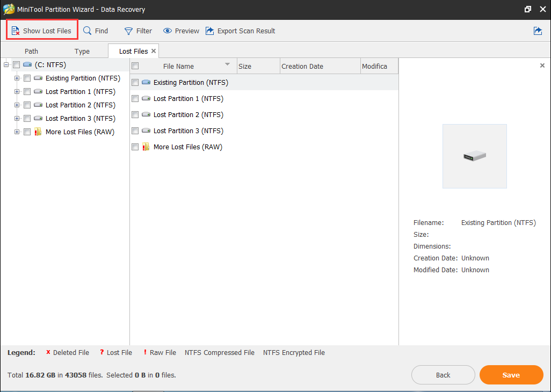Click Lost Partition 2 drive icon in tree
551x392 pixels.
coord(38,105)
